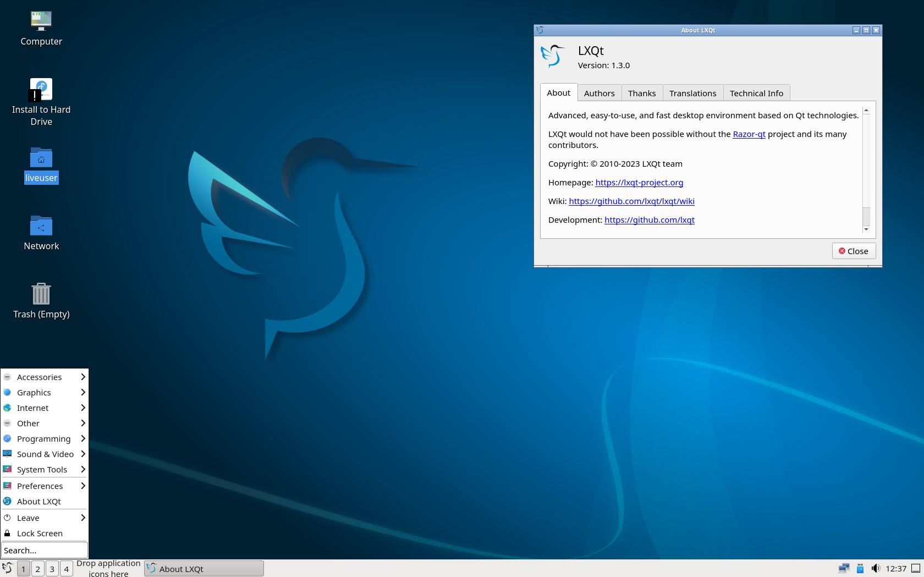Open the Technical Info tab

point(756,93)
